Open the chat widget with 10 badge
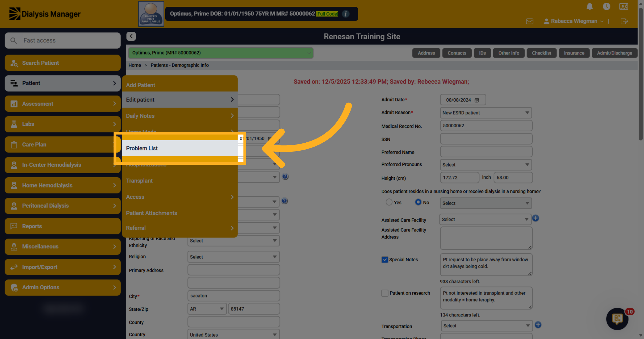Image resolution: width=644 pixels, height=339 pixels. (617, 319)
